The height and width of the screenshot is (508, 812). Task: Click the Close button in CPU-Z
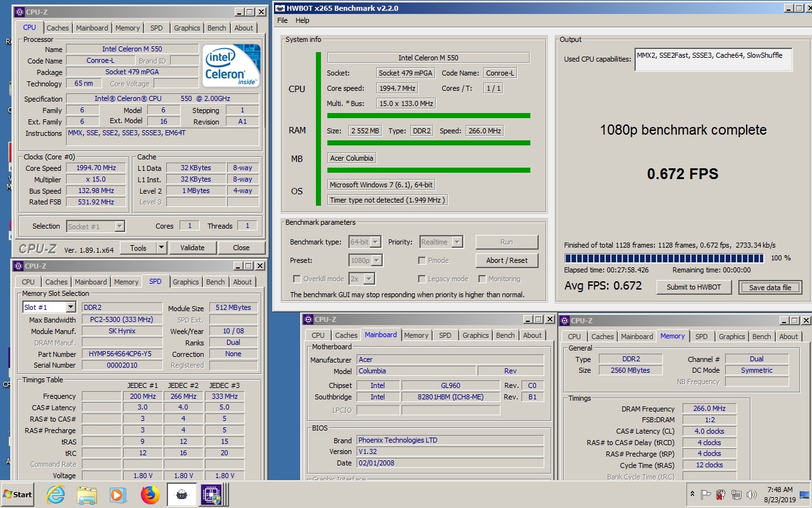(241, 248)
